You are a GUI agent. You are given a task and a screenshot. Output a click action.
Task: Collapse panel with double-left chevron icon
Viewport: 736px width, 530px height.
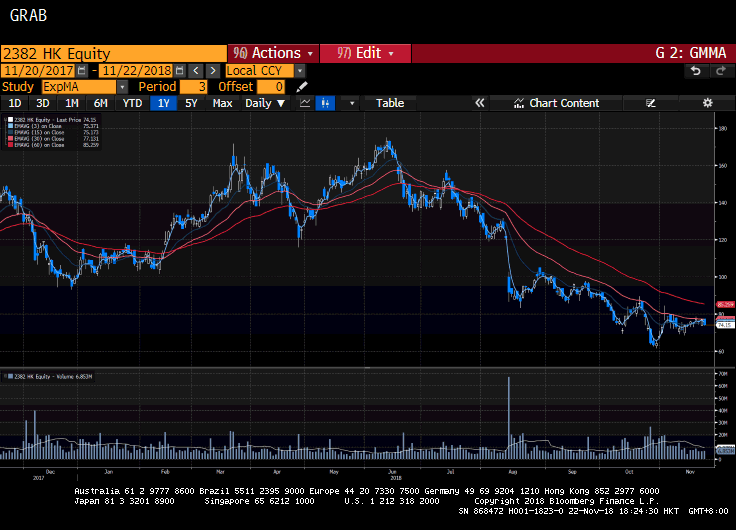[479, 103]
